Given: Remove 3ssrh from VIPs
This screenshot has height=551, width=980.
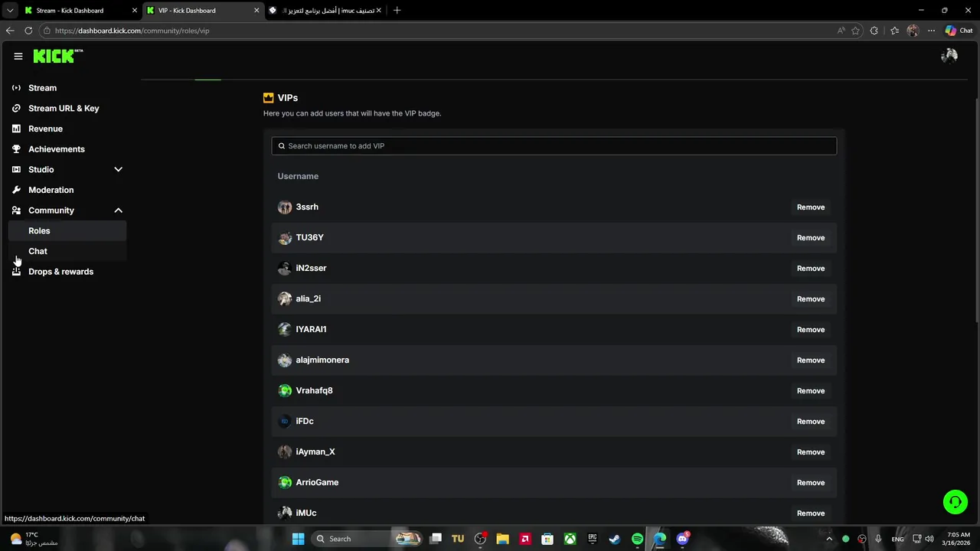Looking at the screenshot, I should (811, 207).
